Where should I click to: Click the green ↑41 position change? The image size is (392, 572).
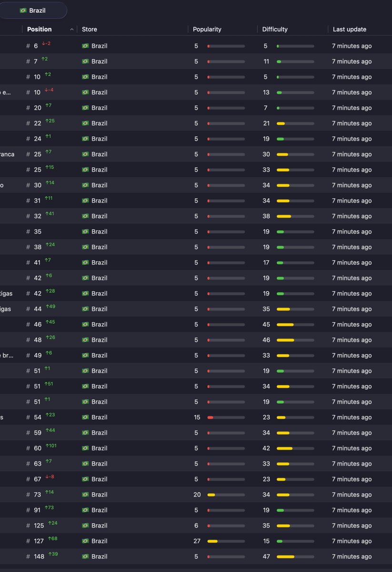[x=50, y=214]
